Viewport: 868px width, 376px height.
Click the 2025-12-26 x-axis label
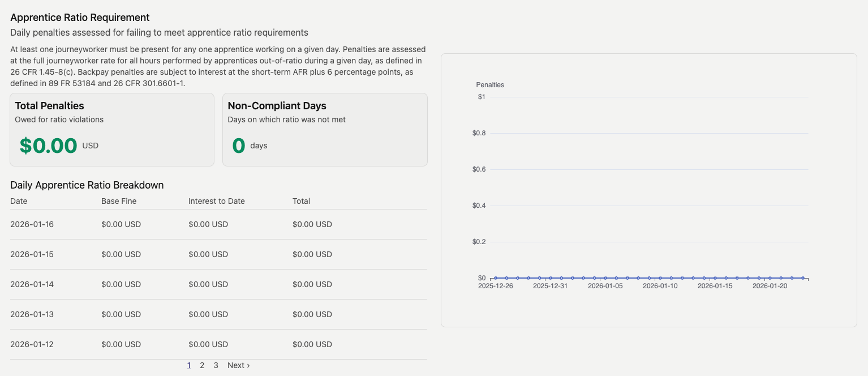[x=495, y=286]
